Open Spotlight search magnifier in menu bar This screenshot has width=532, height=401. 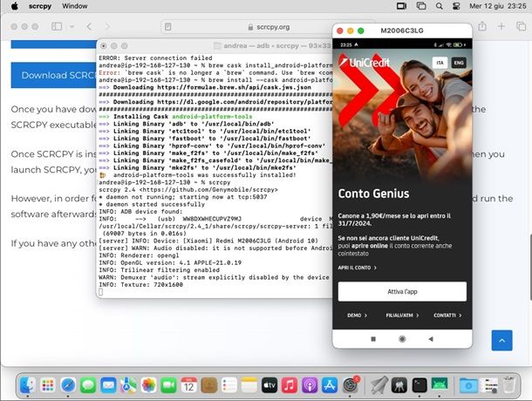tap(439, 6)
